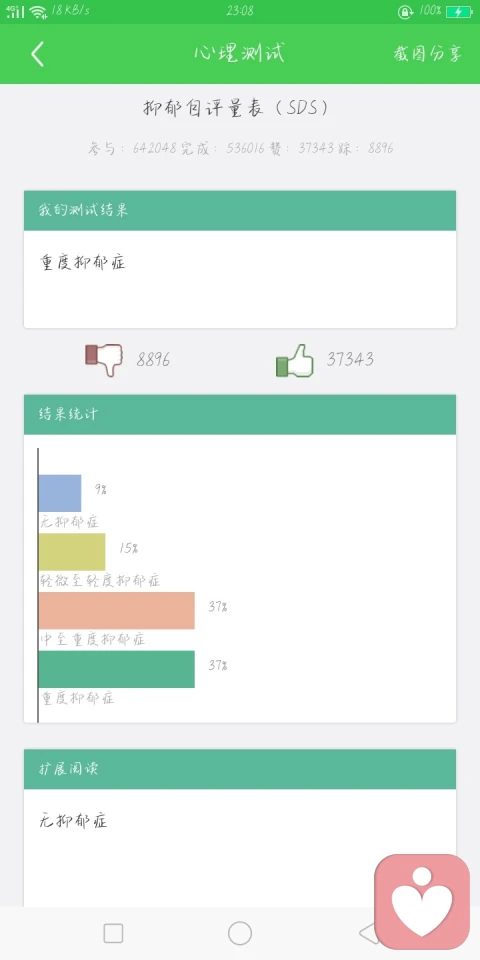
Task: Select the 结果统计 section header
Action: coord(240,414)
